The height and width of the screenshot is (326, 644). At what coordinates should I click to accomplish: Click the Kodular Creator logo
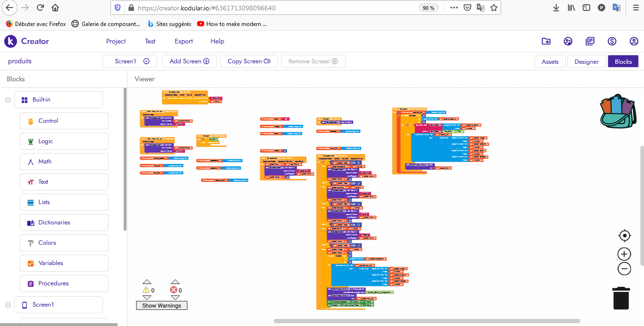(x=27, y=41)
